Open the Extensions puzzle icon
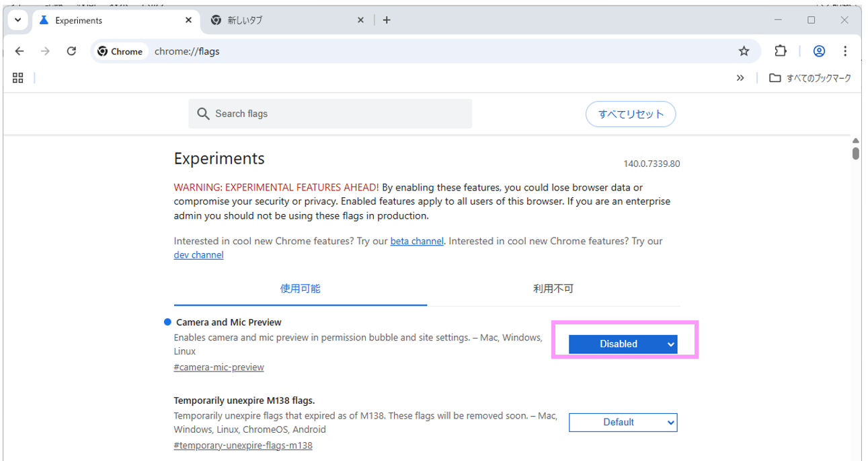 pyautogui.click(x=780, y=51)
